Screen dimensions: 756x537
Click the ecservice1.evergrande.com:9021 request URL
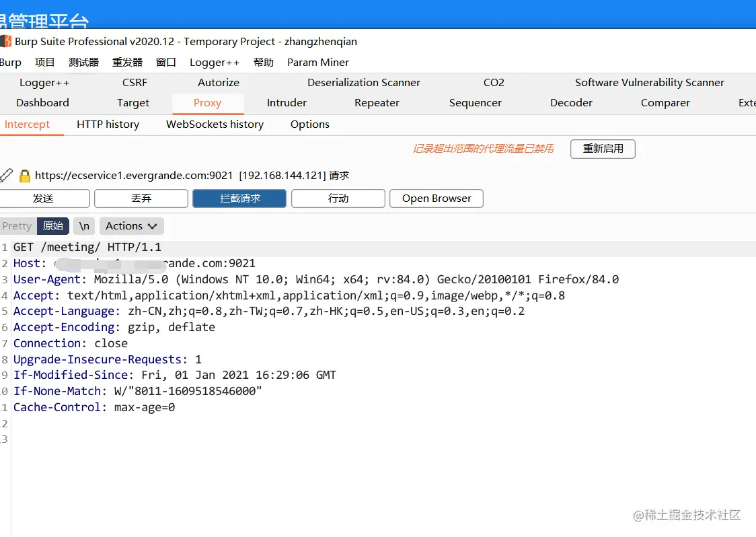[134, 176]
